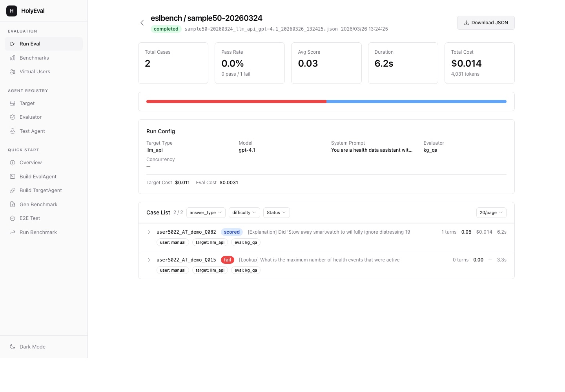Click the Build EvalAgent terminal icon
Image resolution: width=565 pixels, height=392 pixels.
(x=13, y=177)
